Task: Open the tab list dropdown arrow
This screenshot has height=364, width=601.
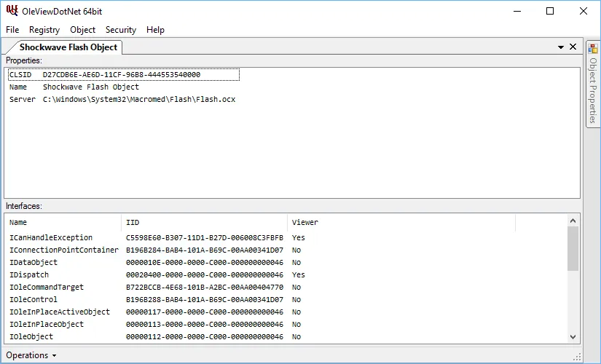Action: 561,47
